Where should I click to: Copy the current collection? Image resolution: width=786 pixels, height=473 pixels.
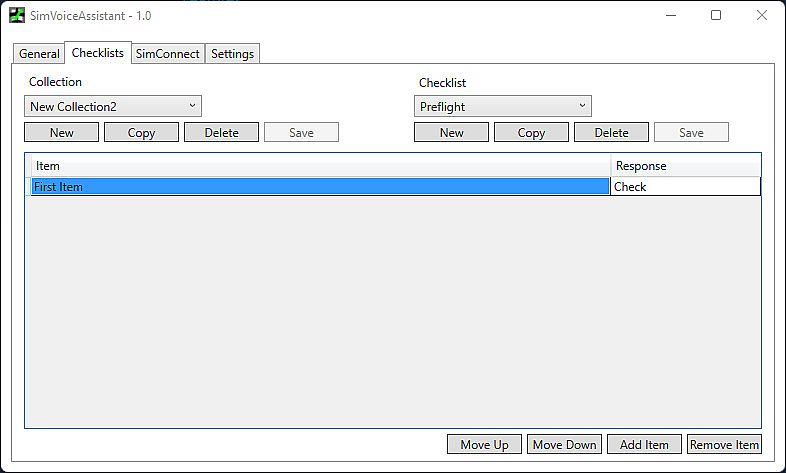(141, 132)
